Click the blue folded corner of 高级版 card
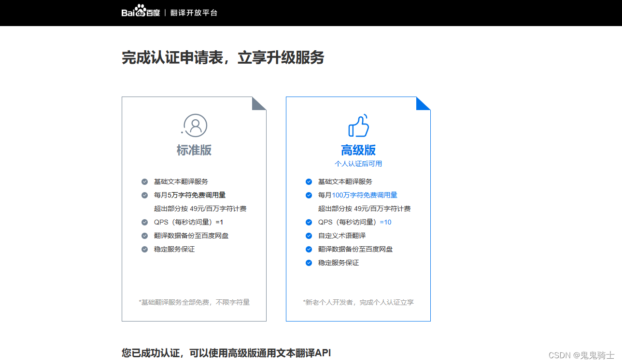This screenshot has height=364, width=622. (424, 103)
